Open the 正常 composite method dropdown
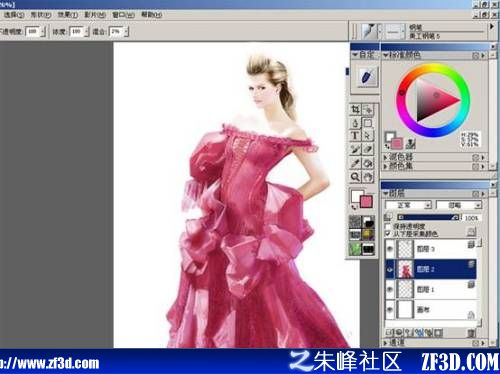This screenshot has height=374, width=500. [408, 205]
